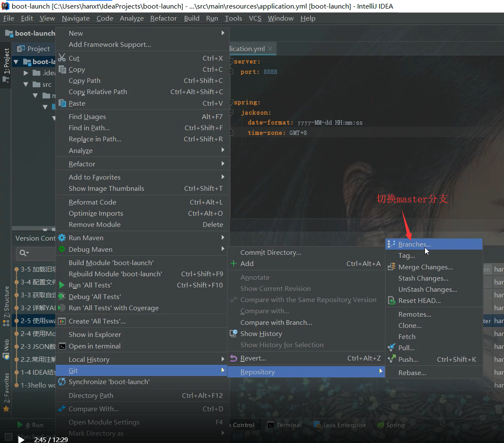Open the 4: Run tool window tab
This screenshot has width=504, height=443.
(30, 425)
